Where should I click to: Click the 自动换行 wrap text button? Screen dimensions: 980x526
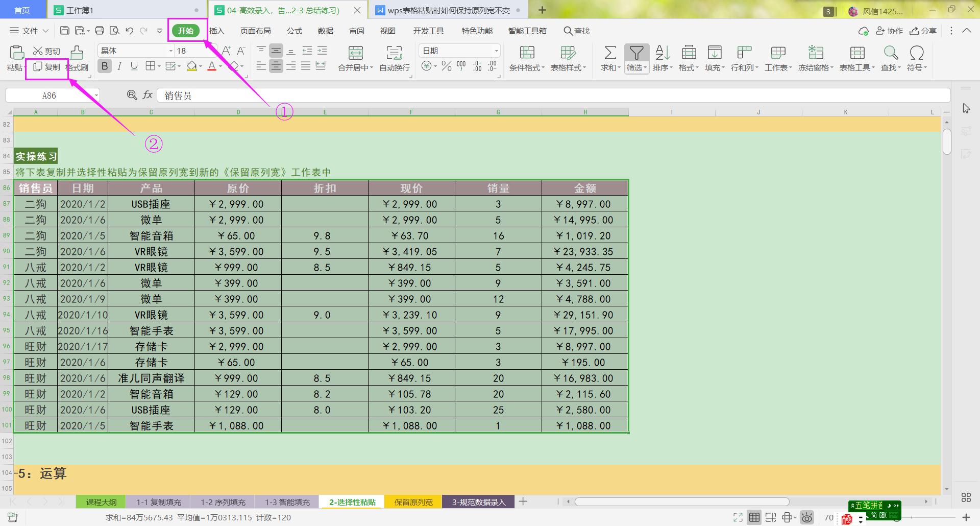[x=394, y=56]
